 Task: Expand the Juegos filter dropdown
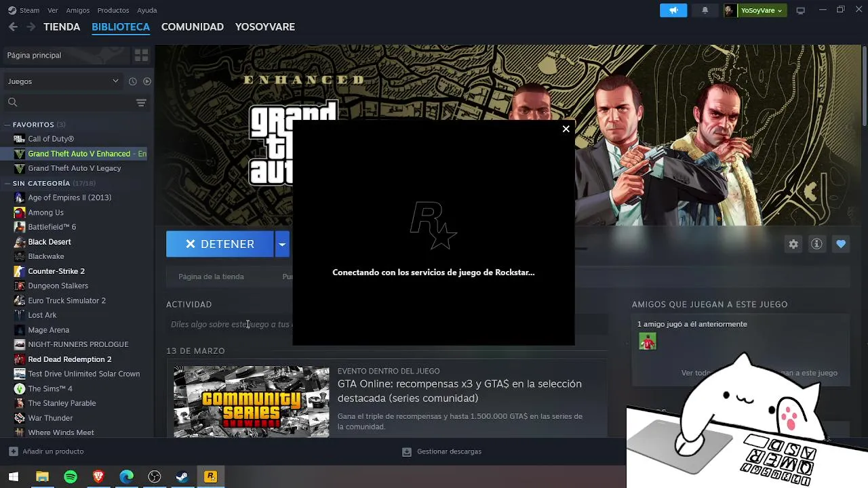pos(63,81)
